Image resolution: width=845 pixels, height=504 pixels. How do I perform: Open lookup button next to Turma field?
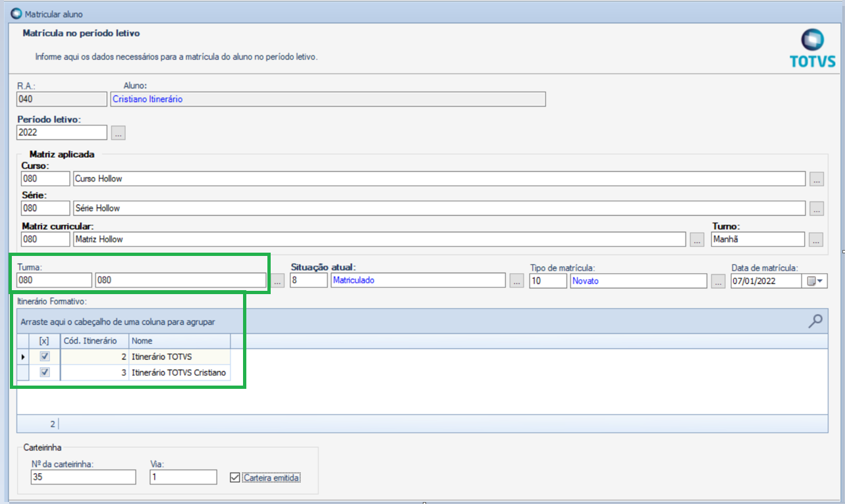pyautogui.click(x=278, y=281)
